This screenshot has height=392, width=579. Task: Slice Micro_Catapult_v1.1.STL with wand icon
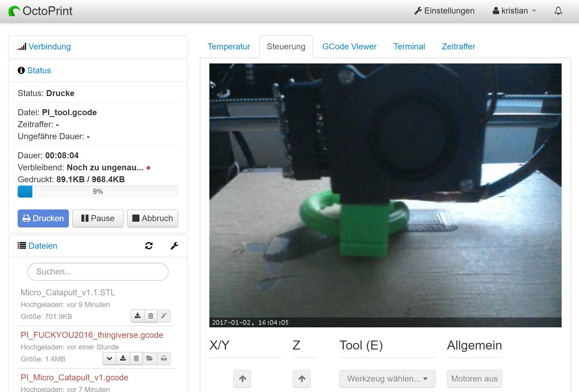(x=164, y=316)
